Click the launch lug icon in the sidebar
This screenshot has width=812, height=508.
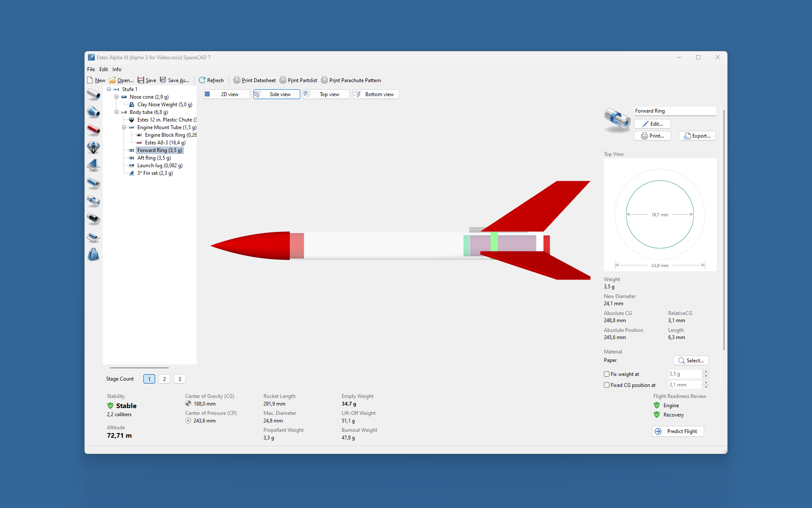(93, 237)
